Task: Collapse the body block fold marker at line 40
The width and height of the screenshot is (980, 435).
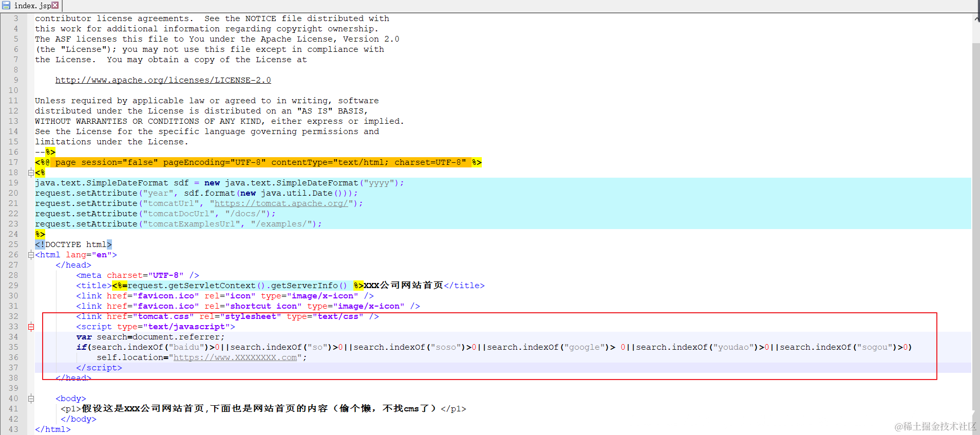Action: (31, 399)
